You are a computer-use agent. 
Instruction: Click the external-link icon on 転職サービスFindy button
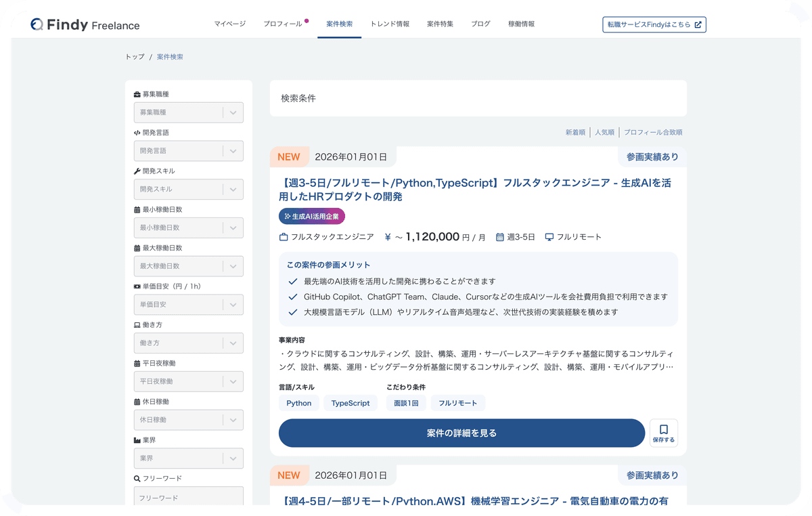pos(700,24)
